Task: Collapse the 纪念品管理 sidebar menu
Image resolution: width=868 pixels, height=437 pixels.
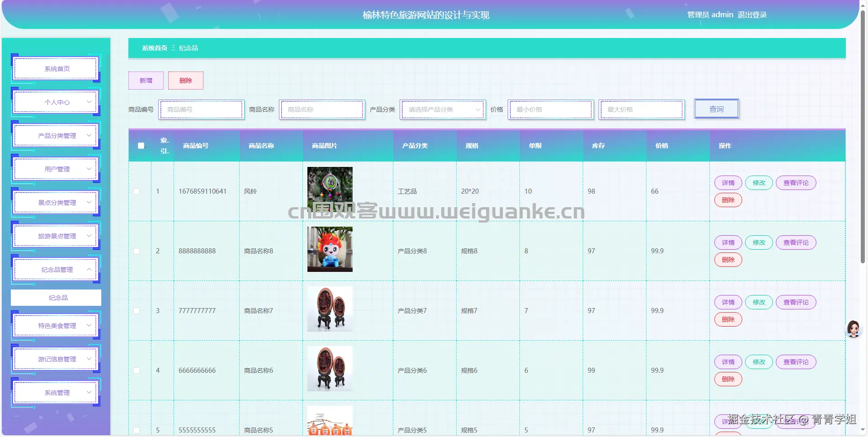Action: 56,270
